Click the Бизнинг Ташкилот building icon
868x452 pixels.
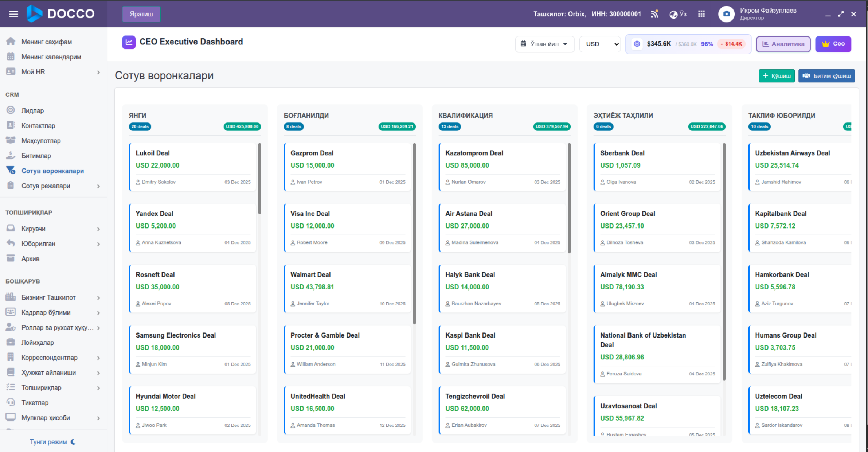click(11, 297)
